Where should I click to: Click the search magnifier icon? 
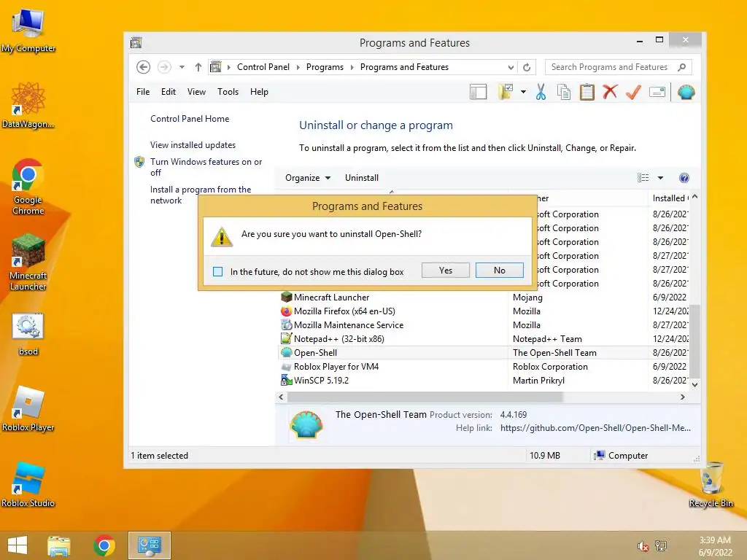click(682, 67)
